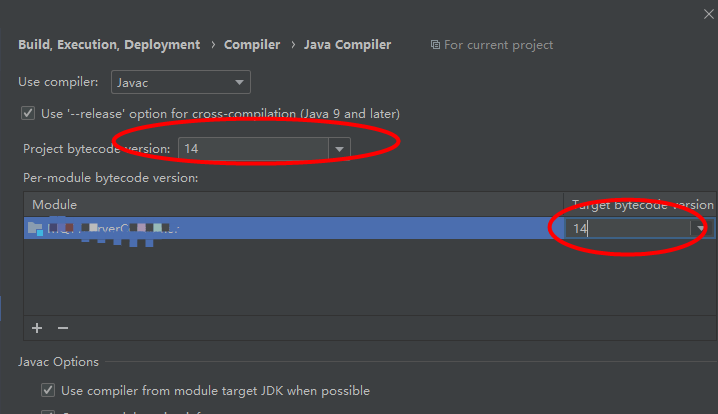Close the settings dialog with the X
This screenshot has height=414, width=718.
coord(709,12)
